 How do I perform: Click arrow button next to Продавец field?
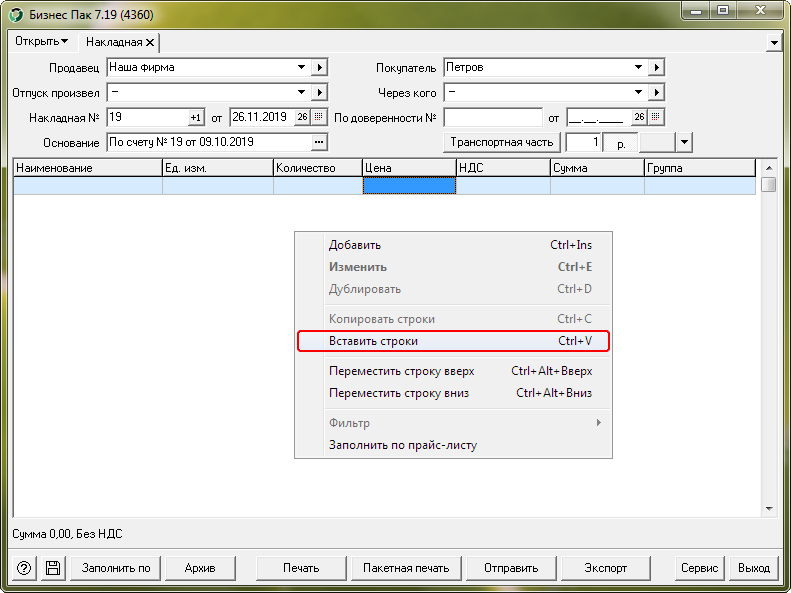click(x=319, y=68)
